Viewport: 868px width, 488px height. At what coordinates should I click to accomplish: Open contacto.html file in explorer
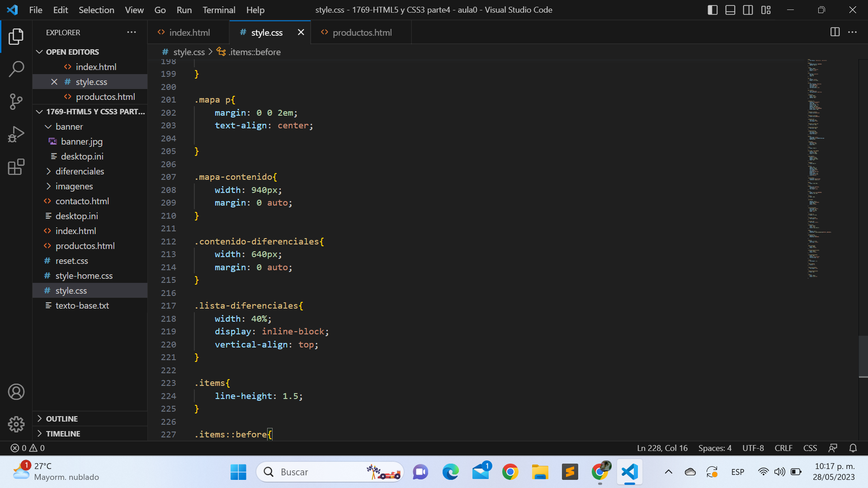[x=82, y=201]
